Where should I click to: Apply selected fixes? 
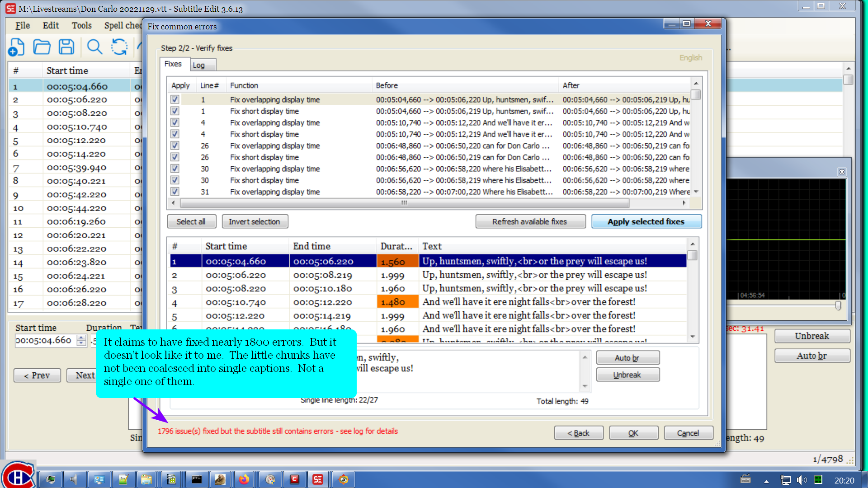tap(646, 221)
